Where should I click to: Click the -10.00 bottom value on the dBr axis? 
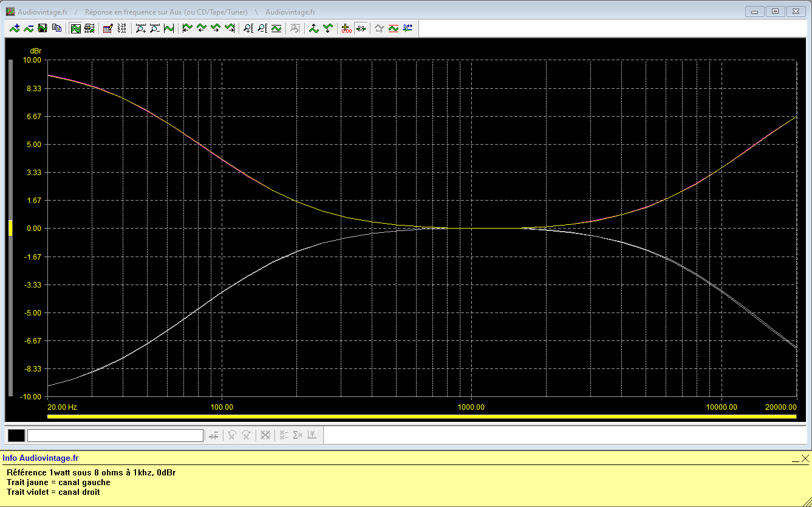30,397
